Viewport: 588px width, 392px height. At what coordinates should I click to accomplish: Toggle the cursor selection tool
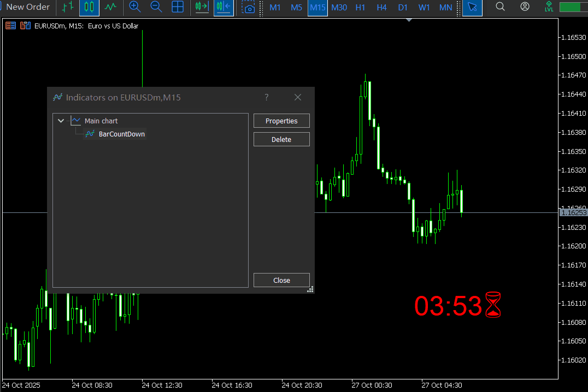coord(472,8)
